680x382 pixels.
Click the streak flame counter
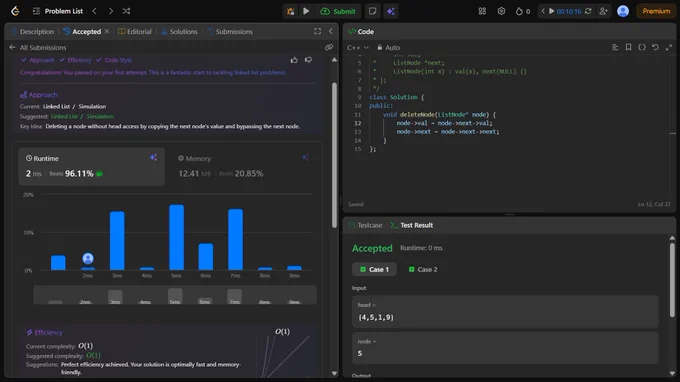tap(523, 11)
